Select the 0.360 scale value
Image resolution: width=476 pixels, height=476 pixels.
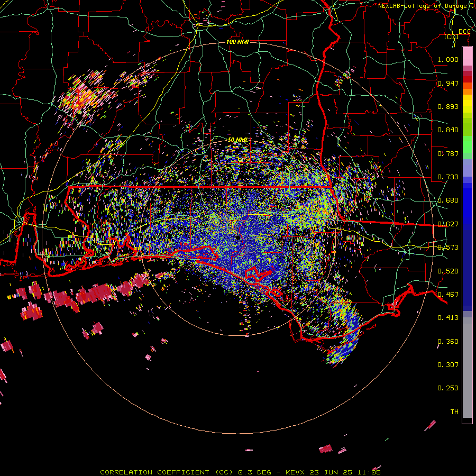pos(448,342)
